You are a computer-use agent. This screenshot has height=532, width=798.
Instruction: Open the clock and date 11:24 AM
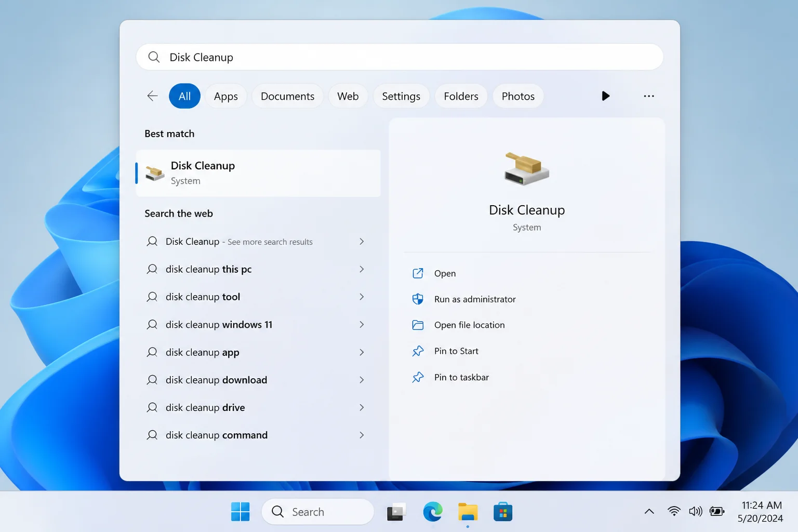tap(761, 512)
